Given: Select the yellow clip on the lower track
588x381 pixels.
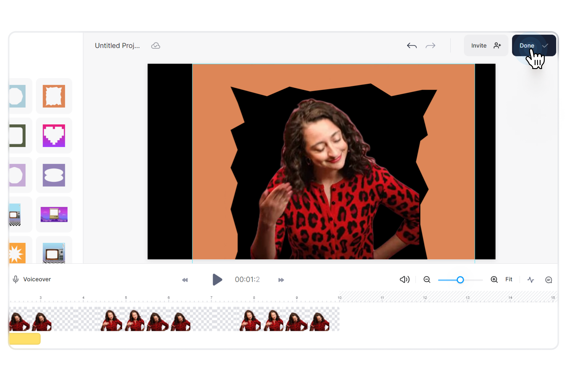Looking at the screenshot, I should 25,338.
